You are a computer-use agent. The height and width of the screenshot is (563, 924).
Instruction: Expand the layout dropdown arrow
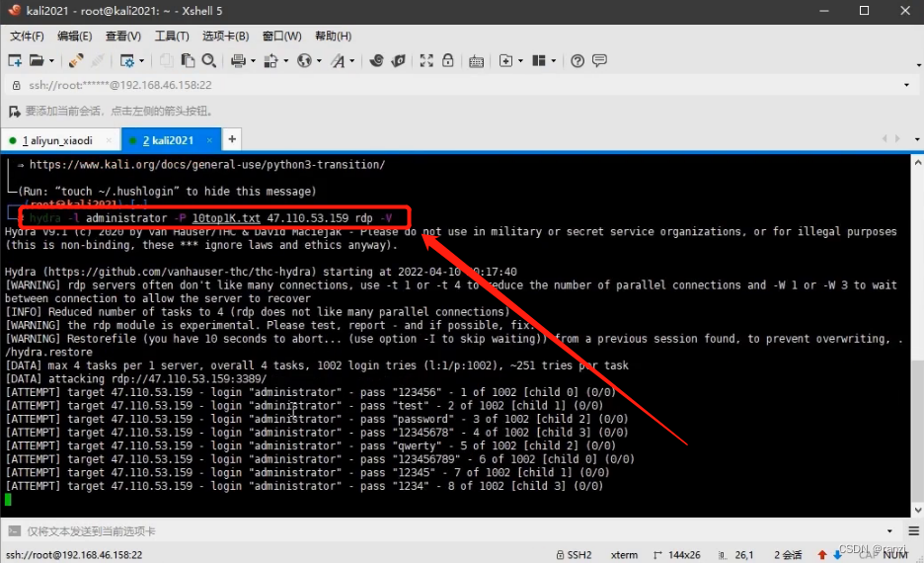[x=554, y=60]
